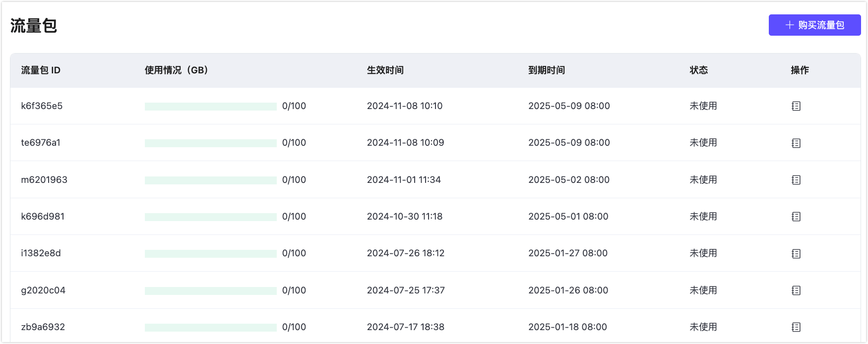Select package ID te6976a1 text
This screenshot has height=344, width=868.
tap(41, 143)
